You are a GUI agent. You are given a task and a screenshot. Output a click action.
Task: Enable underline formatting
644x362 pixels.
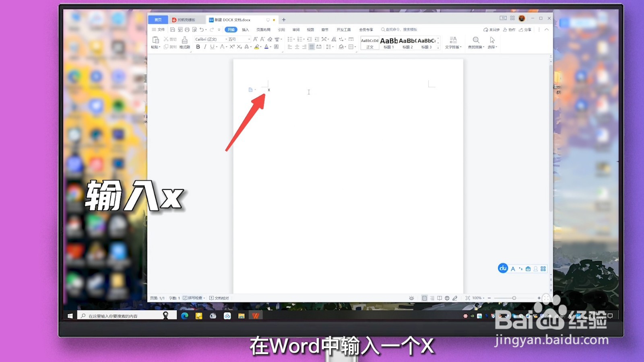[213, 47]
